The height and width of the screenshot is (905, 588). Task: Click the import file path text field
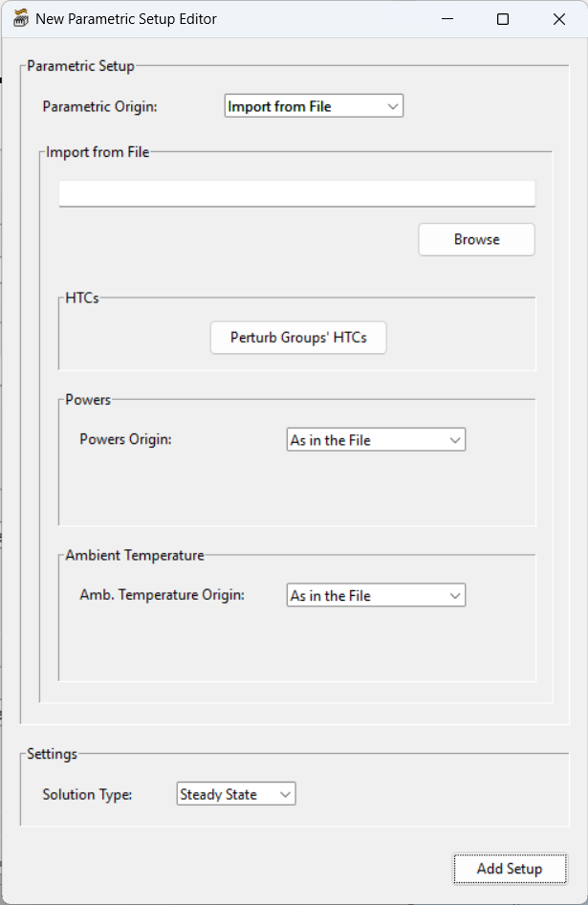(x=296, y=193)
